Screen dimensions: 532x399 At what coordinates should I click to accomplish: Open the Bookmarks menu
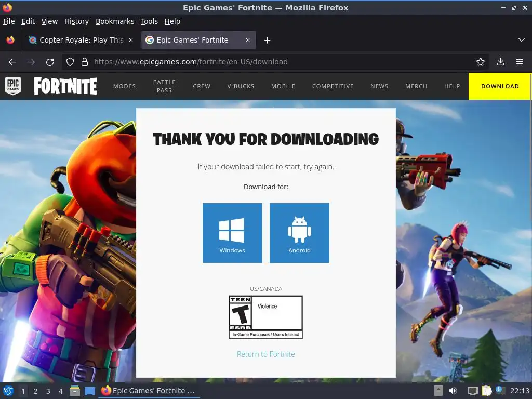point(115,21)
